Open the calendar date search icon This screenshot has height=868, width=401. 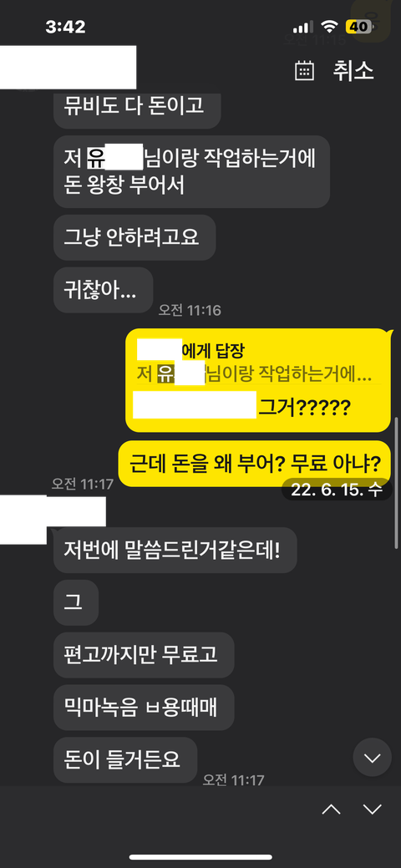coord(304,71)
